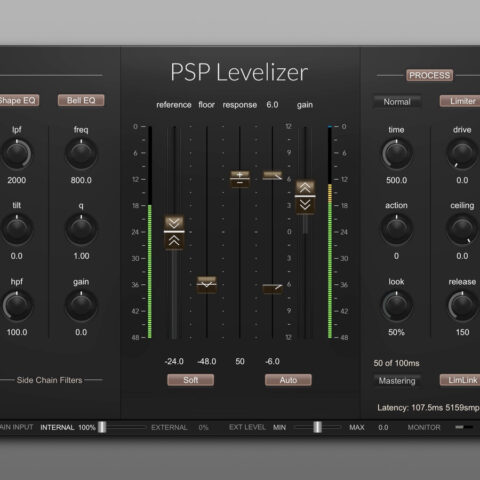Viewport: 480px width, 480px height.
Task: Click the response plus/minus slider handle
Action: click(x=240, y=179)
